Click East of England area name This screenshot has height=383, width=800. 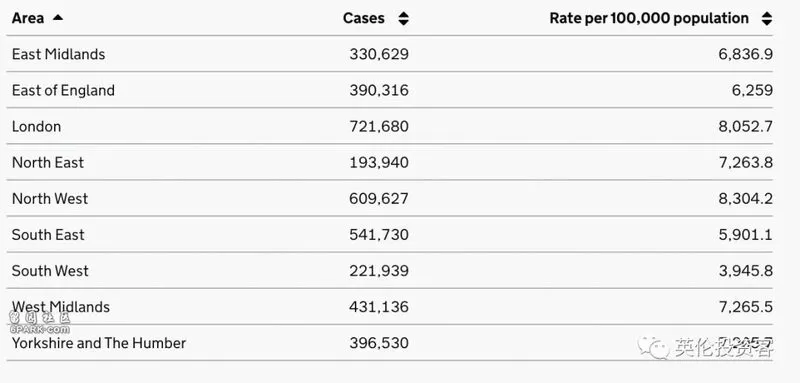coord(63,90)
